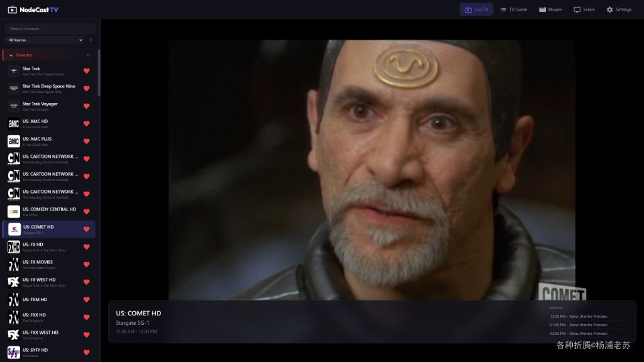644x362 pixels.
Task: Toggle the favorite heart for US: COMET HD
Action: 87,229
